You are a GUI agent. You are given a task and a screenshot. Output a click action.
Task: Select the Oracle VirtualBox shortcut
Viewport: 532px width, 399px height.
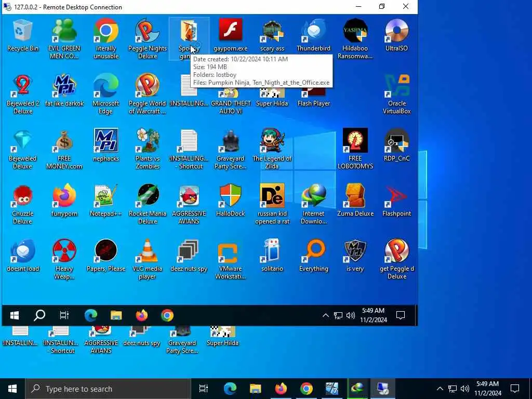396,95
